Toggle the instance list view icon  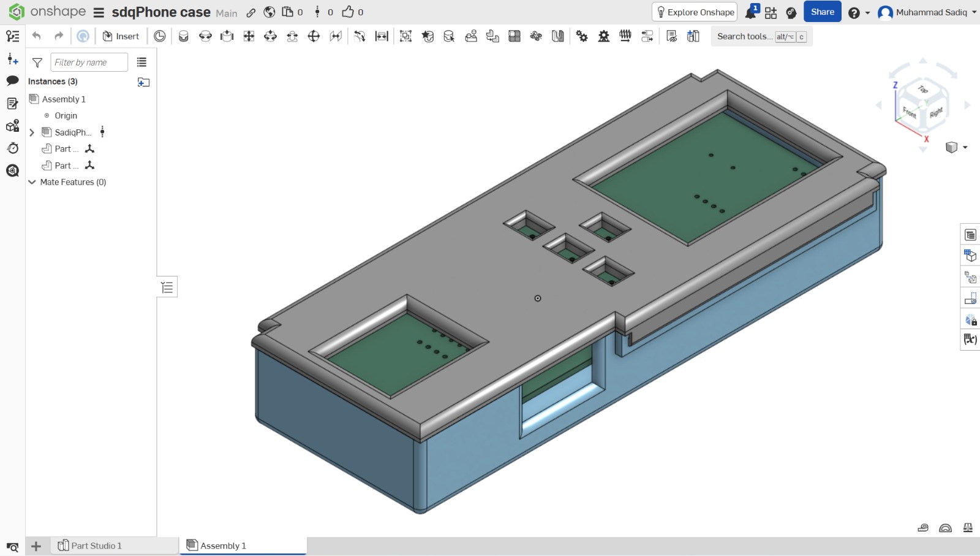[x=141, y=62]
